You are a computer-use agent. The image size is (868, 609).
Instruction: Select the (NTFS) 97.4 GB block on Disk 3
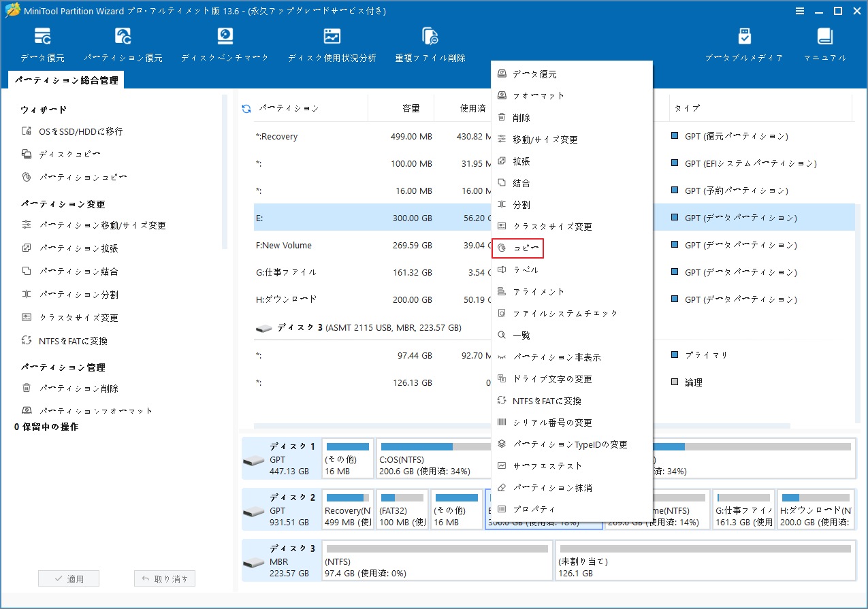pyautogui.click(x=437, y=560)
